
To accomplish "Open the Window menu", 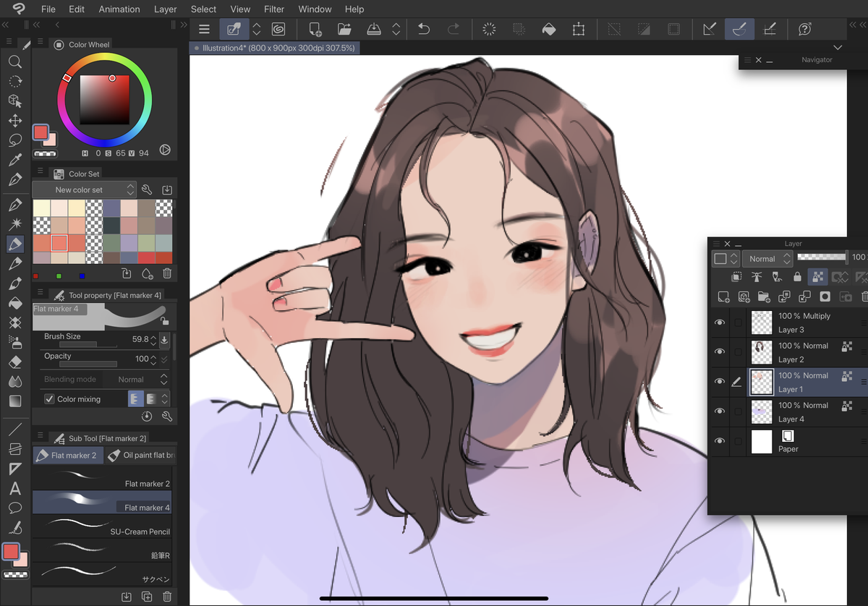I will coord(315,9).
